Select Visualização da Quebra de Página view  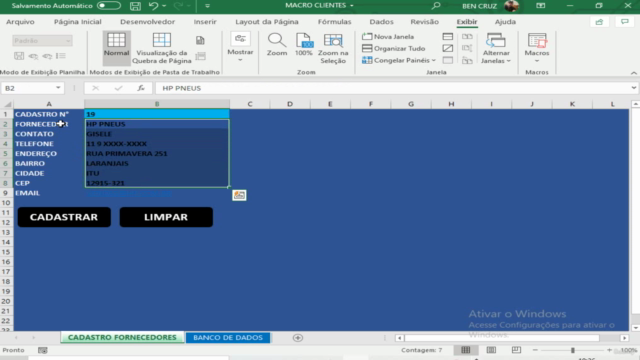click(162, 48)
